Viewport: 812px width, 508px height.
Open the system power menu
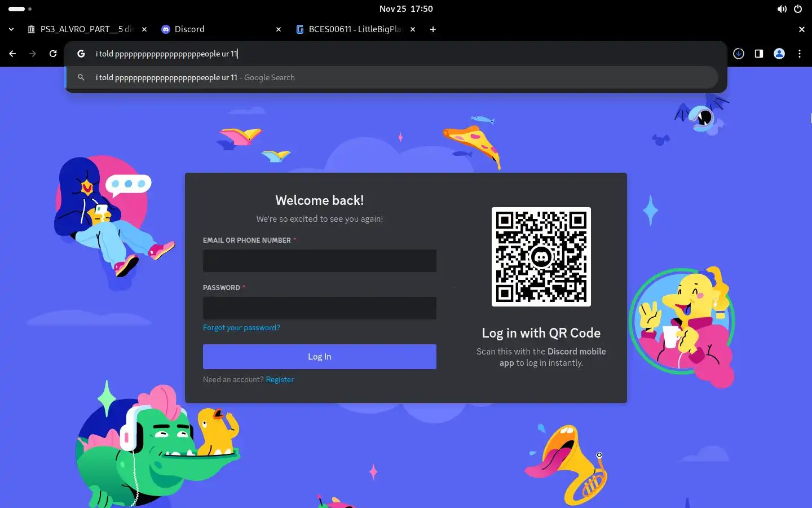pos(798,9)
